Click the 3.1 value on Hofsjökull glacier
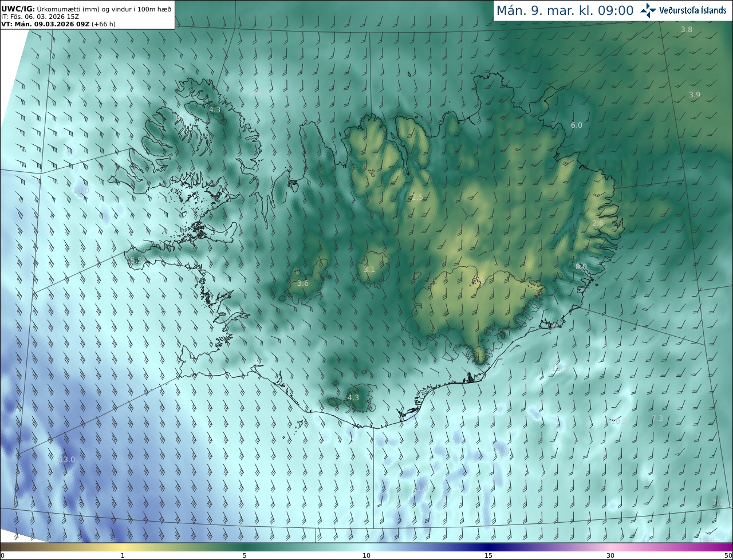Screen dimensions: 733x560 [x=369, y=269]
